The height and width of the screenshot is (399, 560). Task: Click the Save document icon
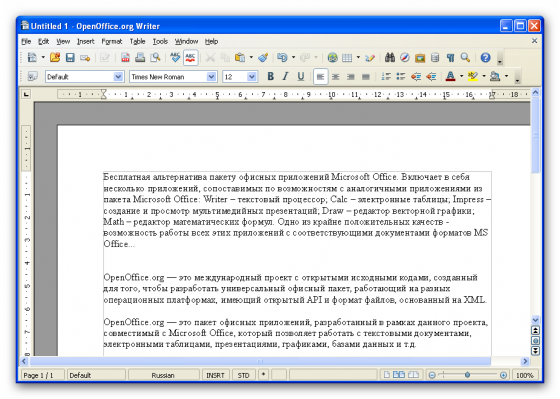pyautogui.click(x=70, y=58)
